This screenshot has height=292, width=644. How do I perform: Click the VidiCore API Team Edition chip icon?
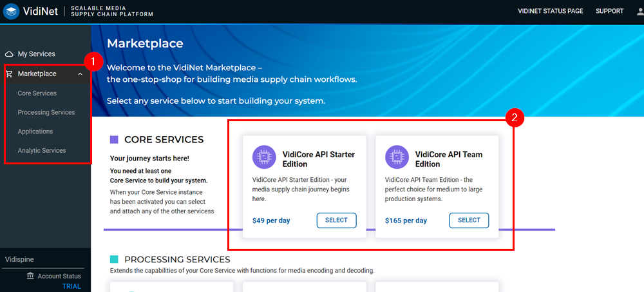(396, 157)
